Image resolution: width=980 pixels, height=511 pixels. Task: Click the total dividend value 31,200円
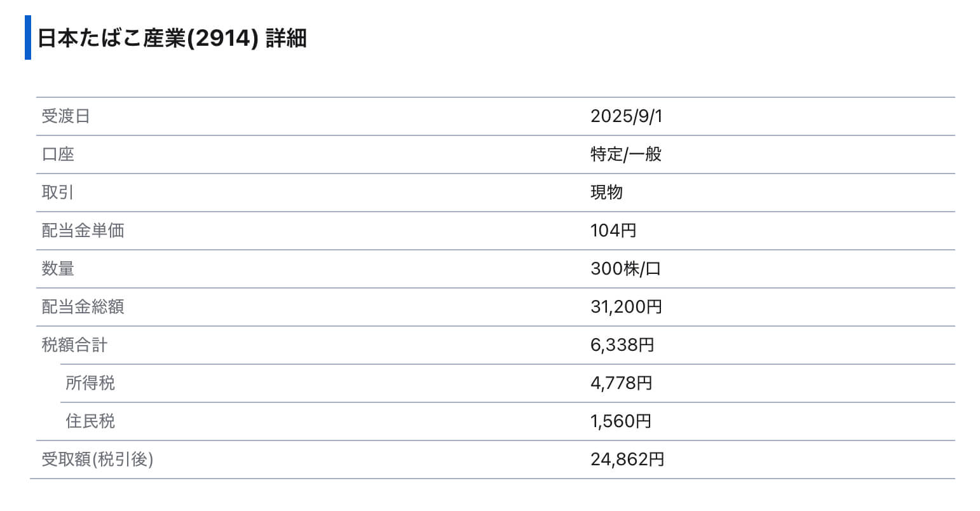626,307
